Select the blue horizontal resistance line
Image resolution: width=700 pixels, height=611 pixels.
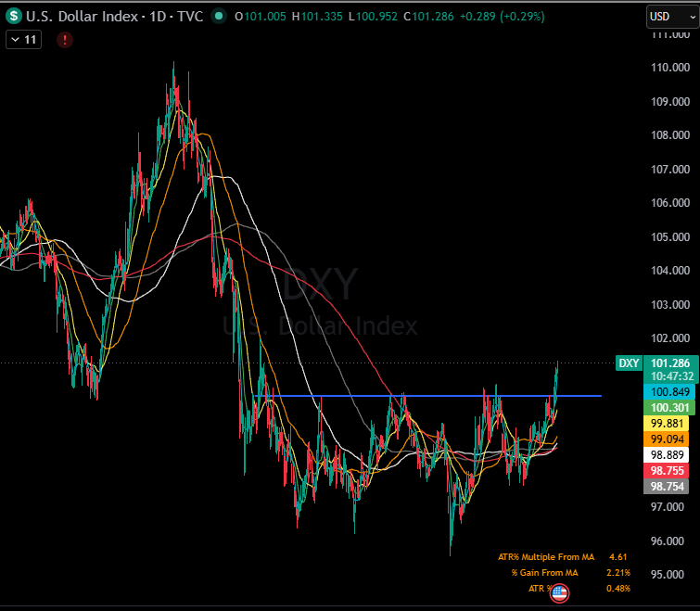[427, 396]
